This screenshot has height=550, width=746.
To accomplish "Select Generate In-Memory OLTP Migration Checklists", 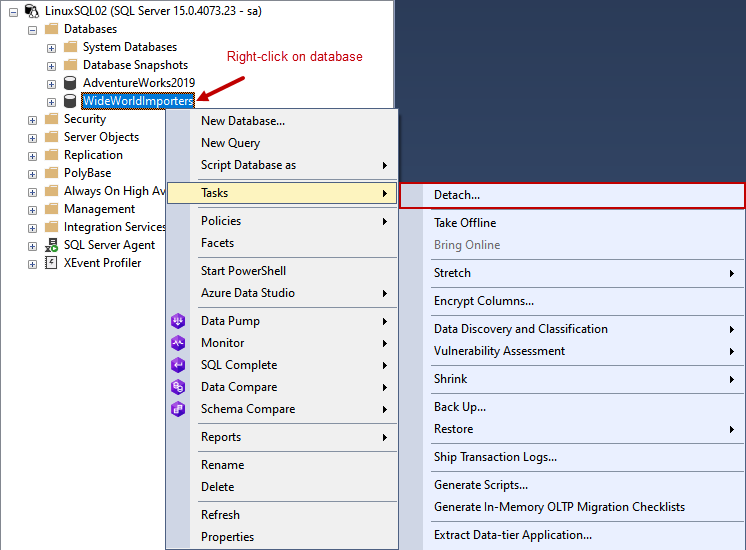I will [x=572, y=507].
